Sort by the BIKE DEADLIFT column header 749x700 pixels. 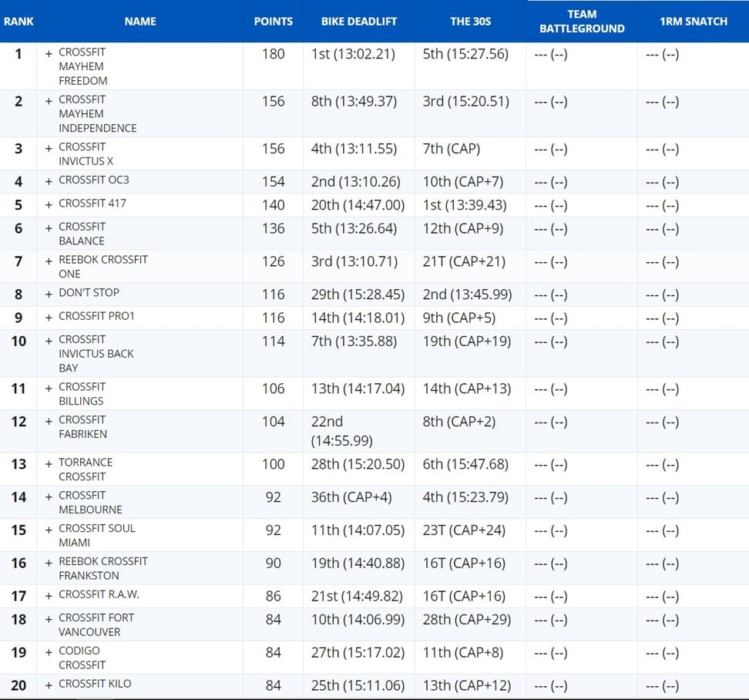[359, 22]
